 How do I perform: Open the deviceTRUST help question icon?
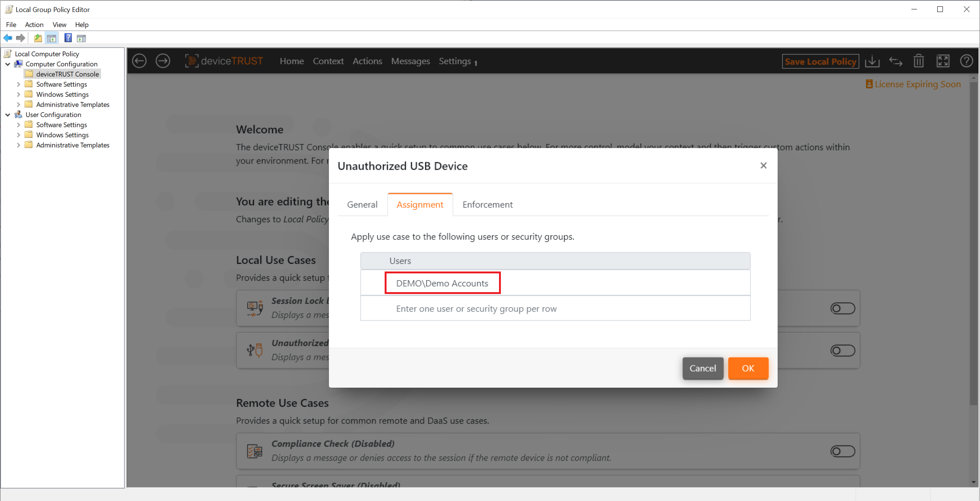(966, 61)
